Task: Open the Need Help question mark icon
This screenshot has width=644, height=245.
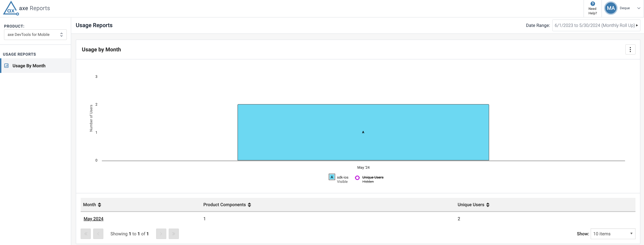Action: click(x=592, y=4)
